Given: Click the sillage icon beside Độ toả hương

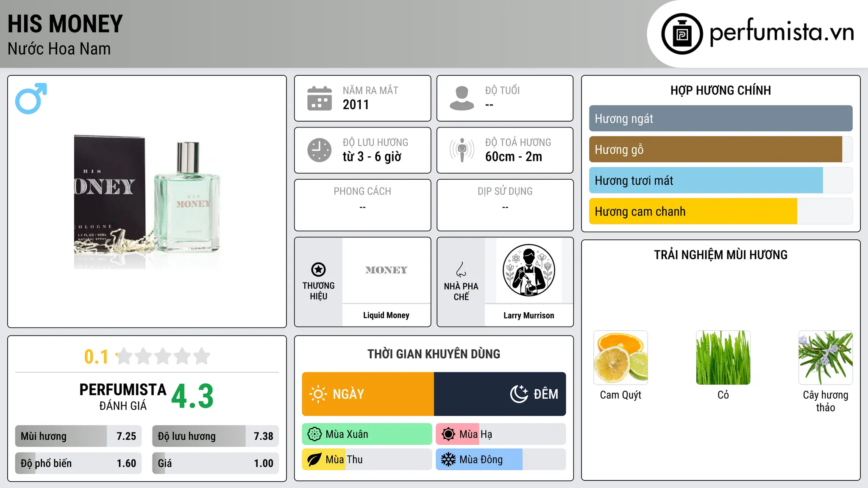Looking at the screenshot, I should (x=462, y=150).
